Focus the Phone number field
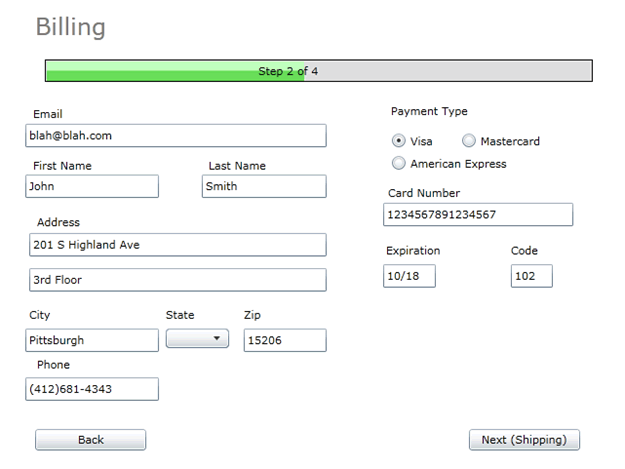 coord(92,389)
